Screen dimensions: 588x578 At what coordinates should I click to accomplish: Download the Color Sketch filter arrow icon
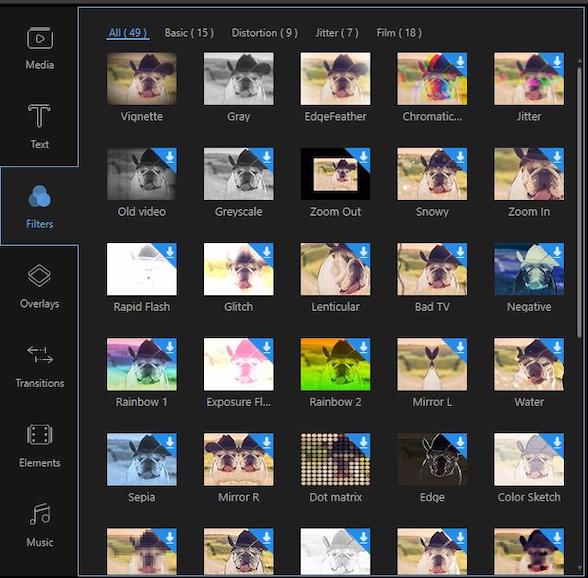pyautogui.click(x=557, y=442)
